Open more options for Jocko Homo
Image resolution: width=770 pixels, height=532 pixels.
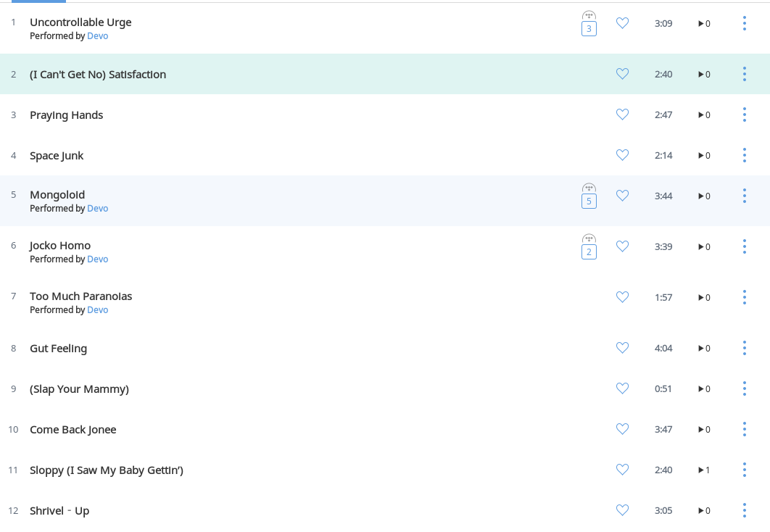click(745, 246)
